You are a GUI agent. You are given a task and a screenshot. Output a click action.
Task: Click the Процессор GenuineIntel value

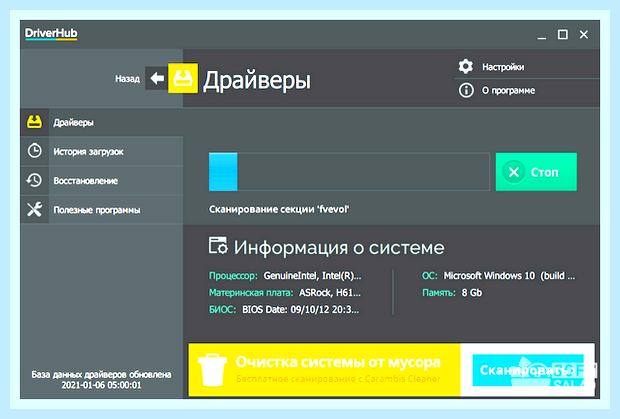312,276
